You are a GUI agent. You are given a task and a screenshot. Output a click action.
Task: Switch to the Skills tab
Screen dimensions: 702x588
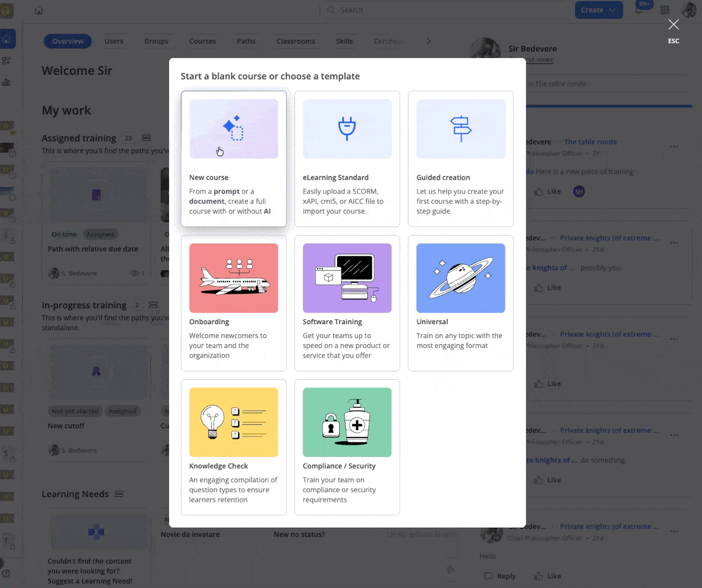click(x=345, y=41)
